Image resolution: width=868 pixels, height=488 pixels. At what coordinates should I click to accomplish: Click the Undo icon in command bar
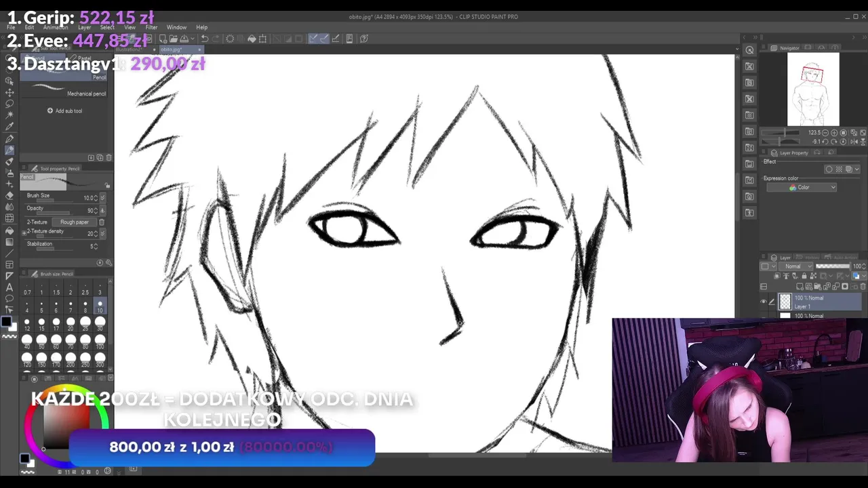click(x=204, y=39)
